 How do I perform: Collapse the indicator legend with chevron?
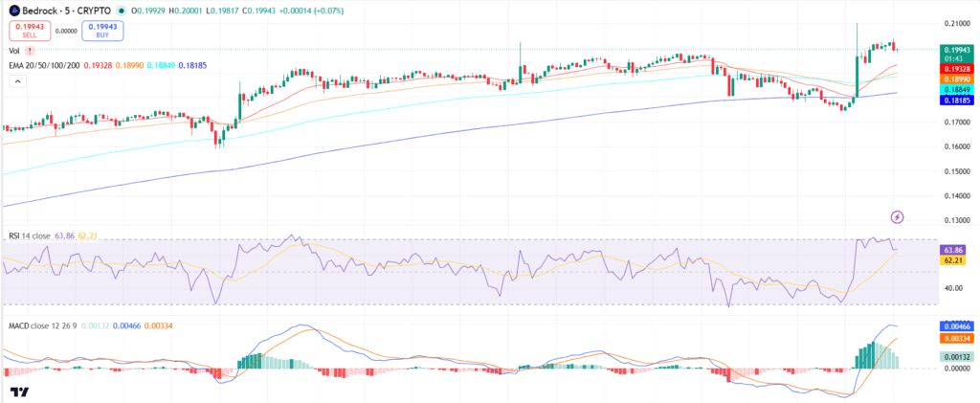click(17, 81)
